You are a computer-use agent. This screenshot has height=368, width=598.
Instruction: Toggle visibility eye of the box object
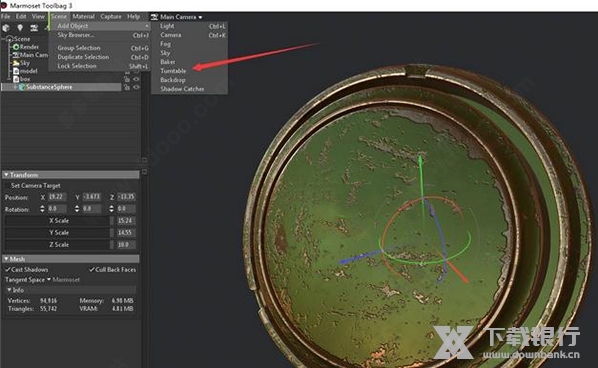tap(136, 79)
